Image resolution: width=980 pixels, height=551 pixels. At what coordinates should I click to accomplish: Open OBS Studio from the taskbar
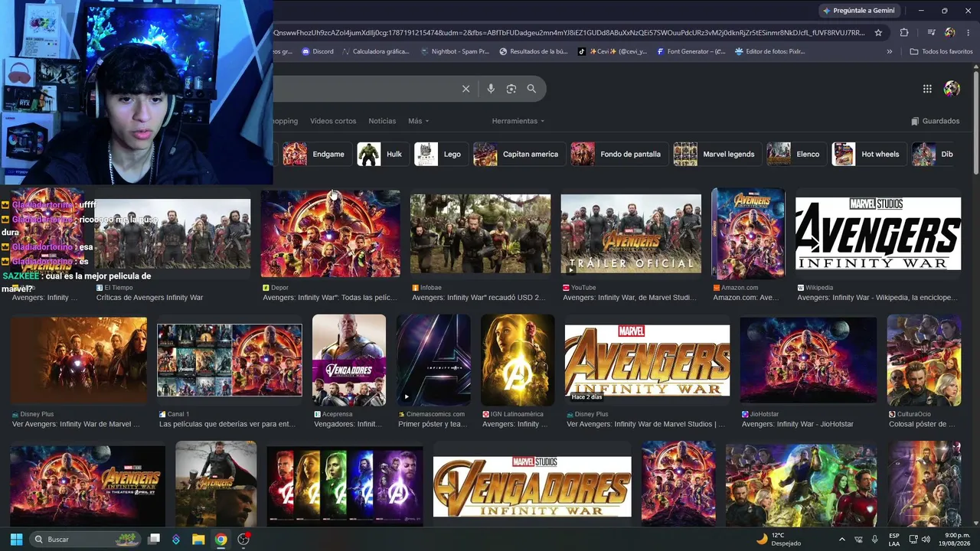243,539
